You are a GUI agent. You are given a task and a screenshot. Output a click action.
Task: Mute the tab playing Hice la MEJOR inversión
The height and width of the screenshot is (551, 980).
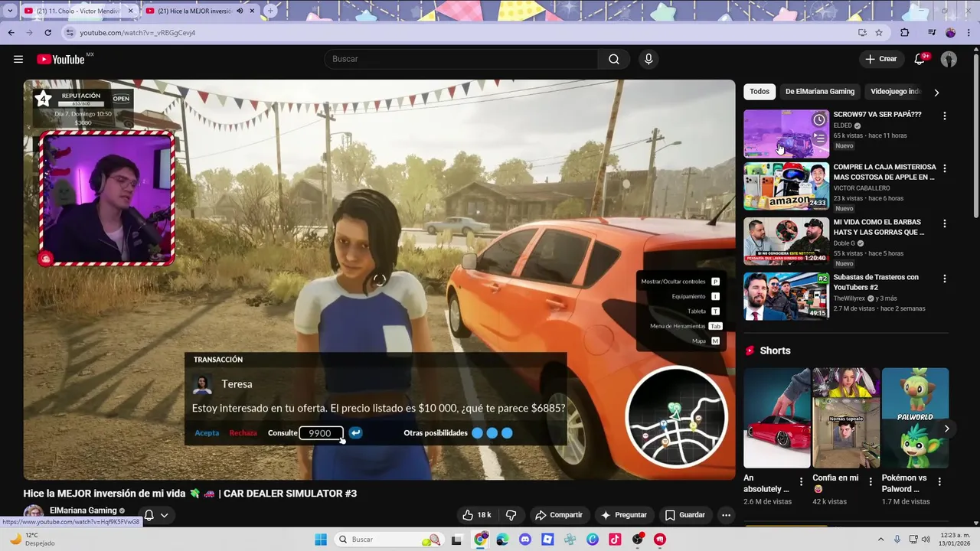pos(240,11)
